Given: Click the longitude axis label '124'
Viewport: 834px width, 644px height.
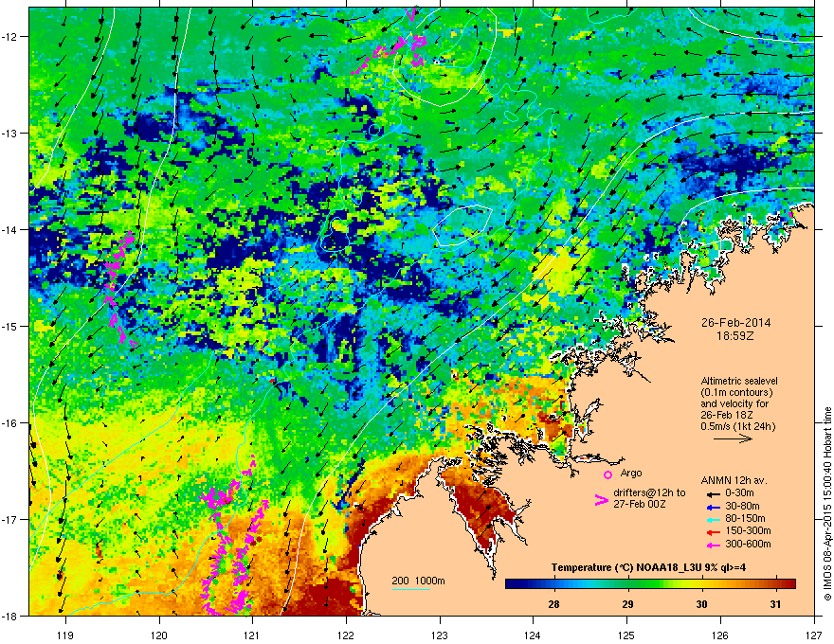Looking at the screenshot, I should tap(533, 635).
